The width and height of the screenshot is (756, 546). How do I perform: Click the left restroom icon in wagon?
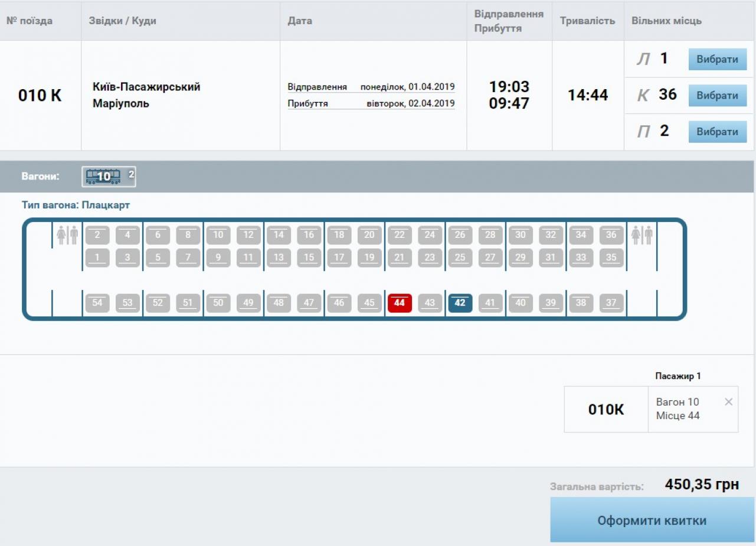(67, 235)
